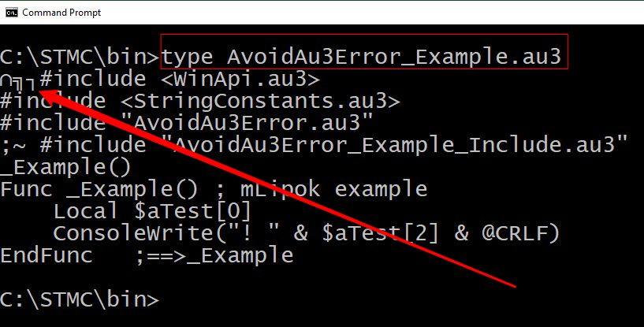
Task: Click the @CRLF macro text
Action: tap(521, 233)
